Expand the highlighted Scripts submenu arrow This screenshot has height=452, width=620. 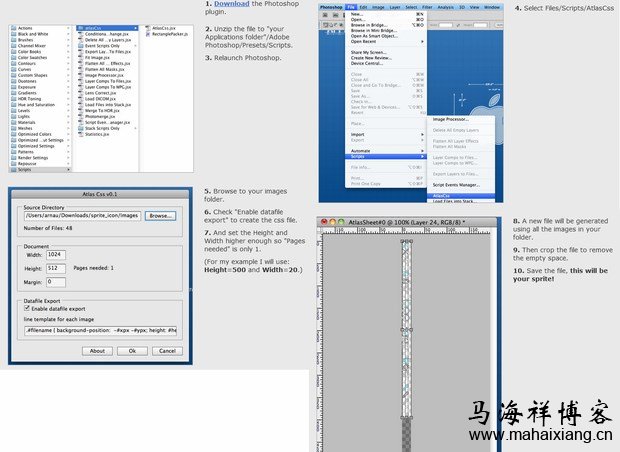pyautogui.click(x=422, y=157)
